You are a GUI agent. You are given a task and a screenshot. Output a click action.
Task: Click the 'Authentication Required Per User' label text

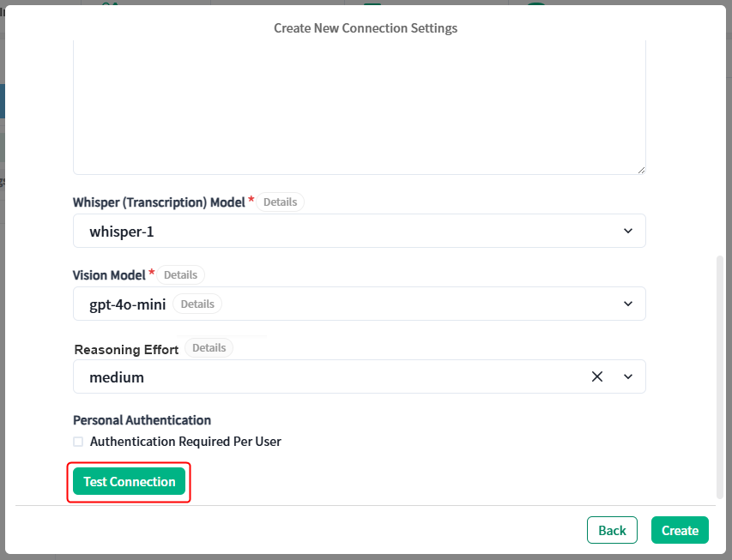(185, 442)
